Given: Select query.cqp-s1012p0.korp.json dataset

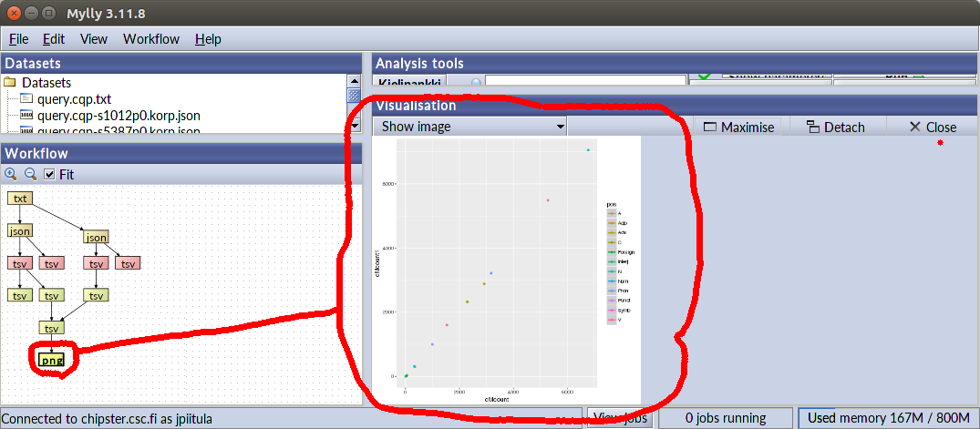Looking at the screenshot, I should tap(119, 115).
